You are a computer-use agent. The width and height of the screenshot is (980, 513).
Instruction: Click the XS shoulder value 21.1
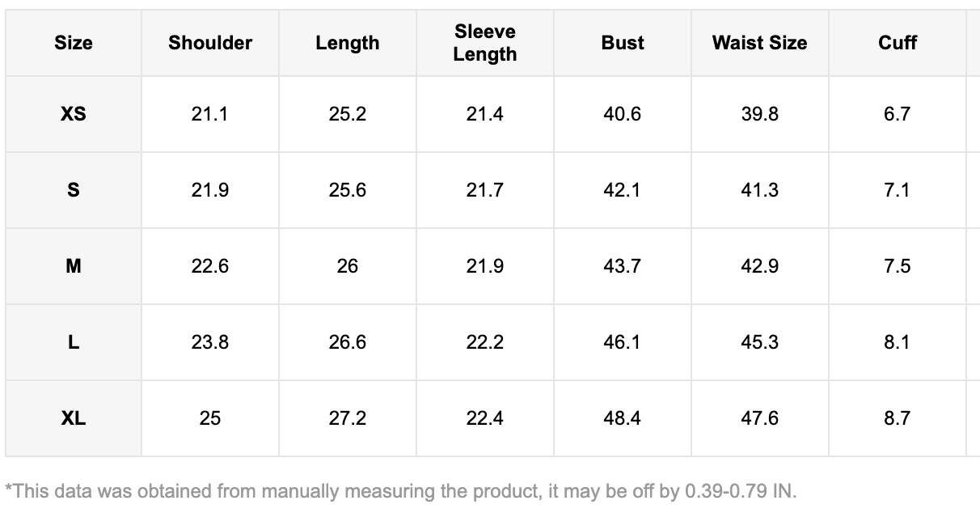pyautogui.click(x=210, y=114)
